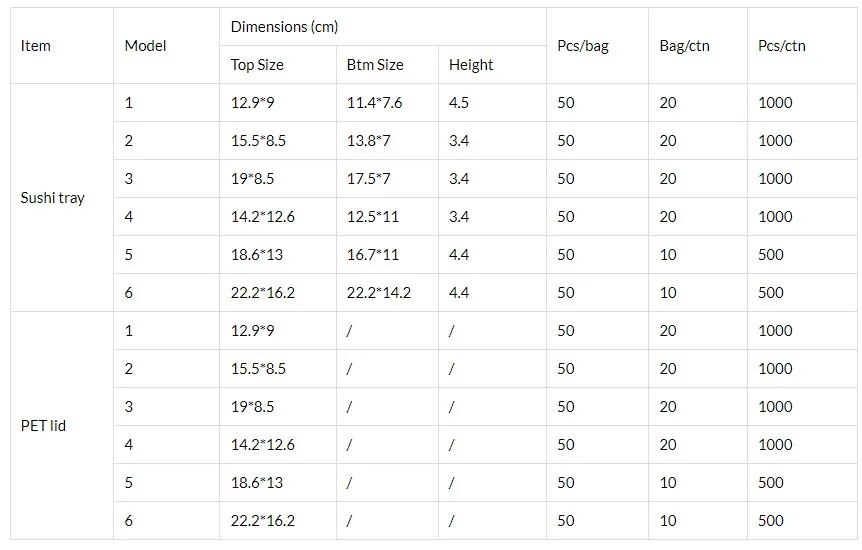Click the Top Size sub-header

pyautogui.click(x=257, y=65)
